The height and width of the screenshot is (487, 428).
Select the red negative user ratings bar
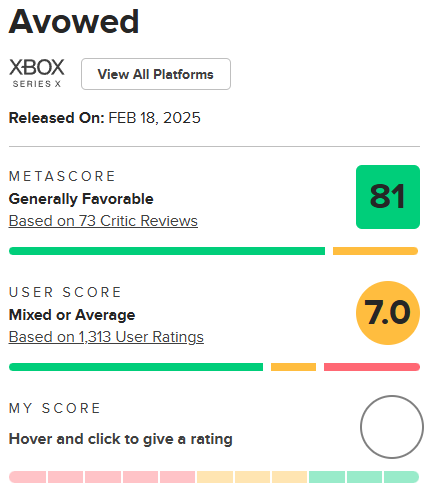pyautogui.click(x=372, y=367)
